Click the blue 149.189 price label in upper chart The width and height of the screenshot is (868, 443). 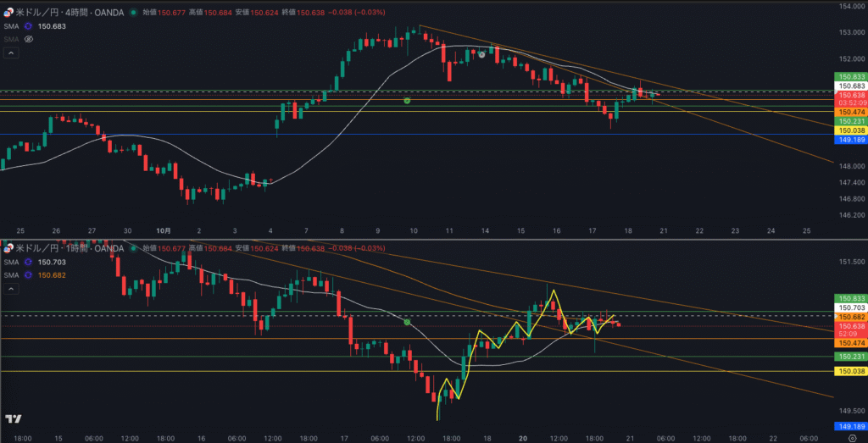(849, 140)
